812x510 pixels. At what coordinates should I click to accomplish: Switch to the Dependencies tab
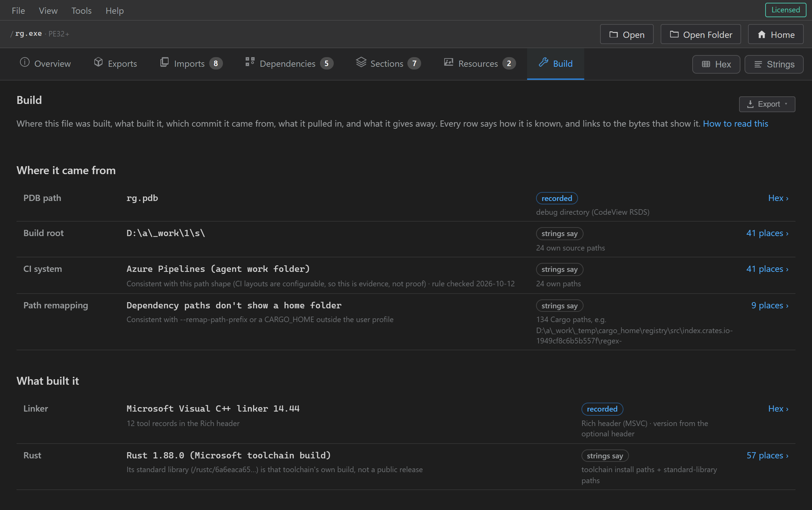(x=289, y=64)
